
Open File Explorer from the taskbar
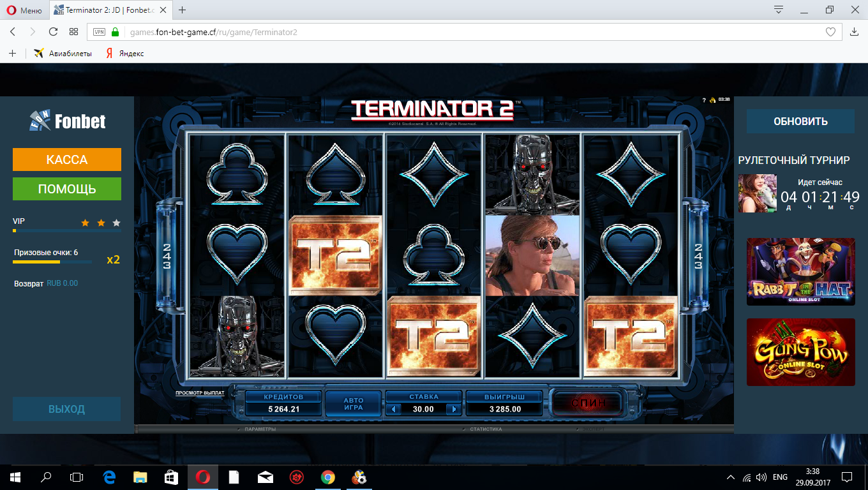140,477
